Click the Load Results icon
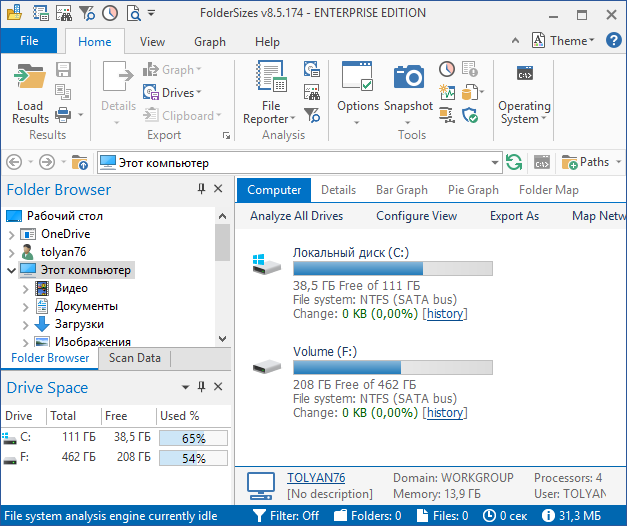The width and height of the screenshot is (627, 526). [x=30, y=79]
